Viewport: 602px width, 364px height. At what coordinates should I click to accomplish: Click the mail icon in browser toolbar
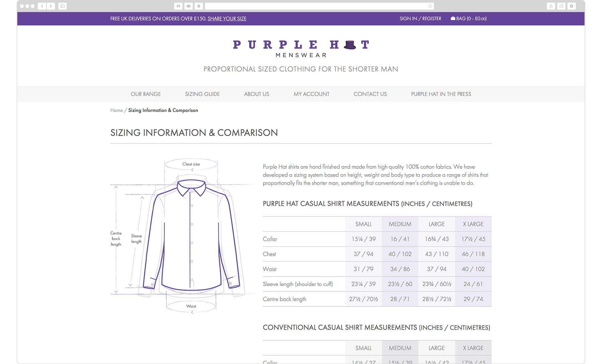coord(189,6)
